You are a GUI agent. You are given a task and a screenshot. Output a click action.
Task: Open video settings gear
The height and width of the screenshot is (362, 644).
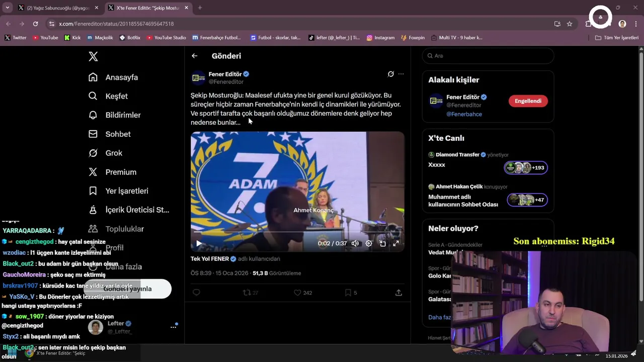coord(369,243)
